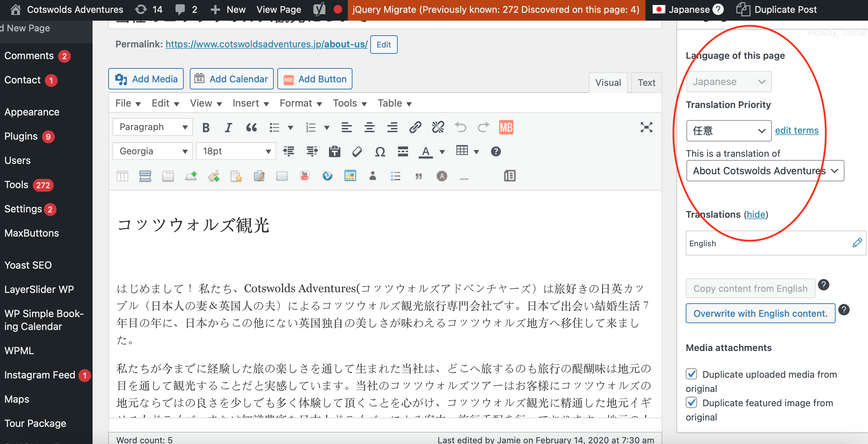Open the Edit menu in editor

point(165,103)
